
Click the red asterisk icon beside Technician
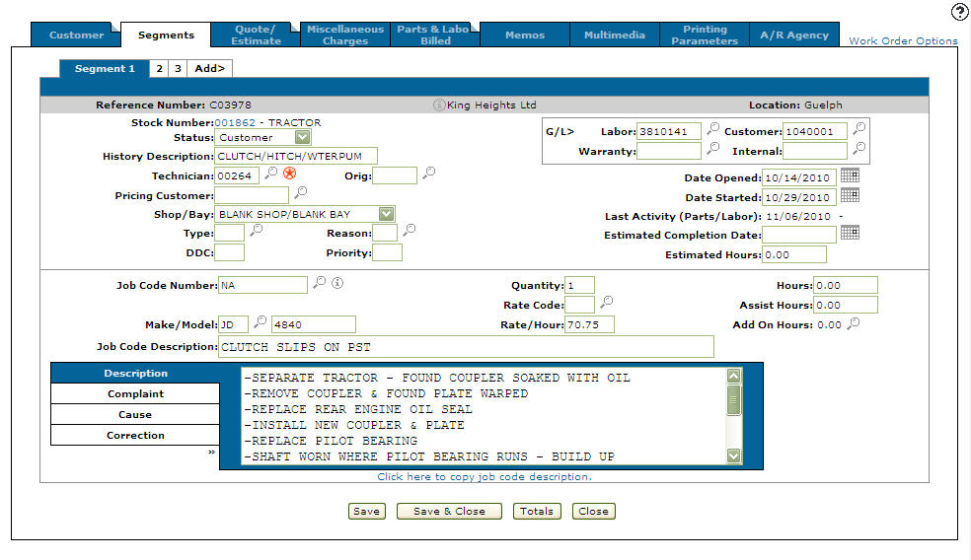tap(289, 174)
